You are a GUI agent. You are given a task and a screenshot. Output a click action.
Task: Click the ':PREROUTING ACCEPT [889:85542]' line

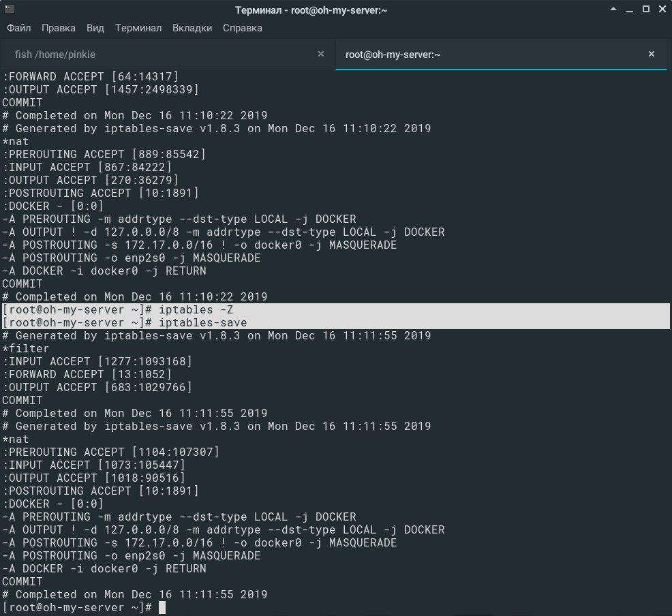[104, 154]
